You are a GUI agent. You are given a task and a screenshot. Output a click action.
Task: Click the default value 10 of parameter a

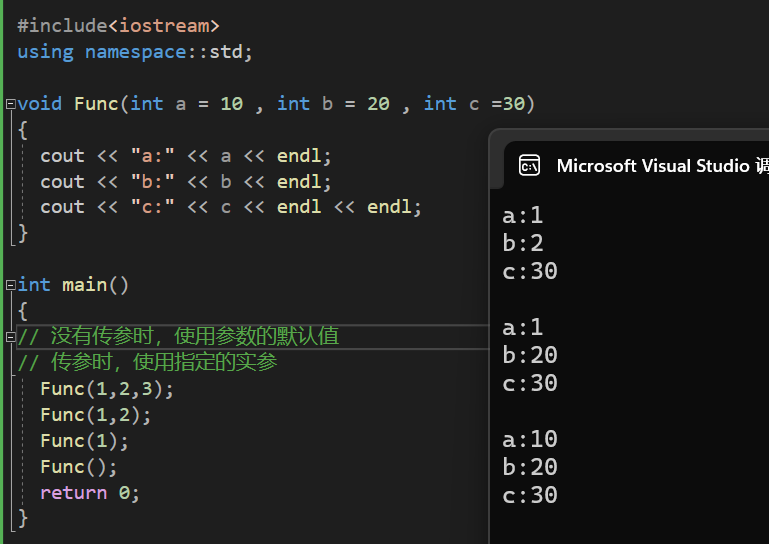(x=231, y=104)
